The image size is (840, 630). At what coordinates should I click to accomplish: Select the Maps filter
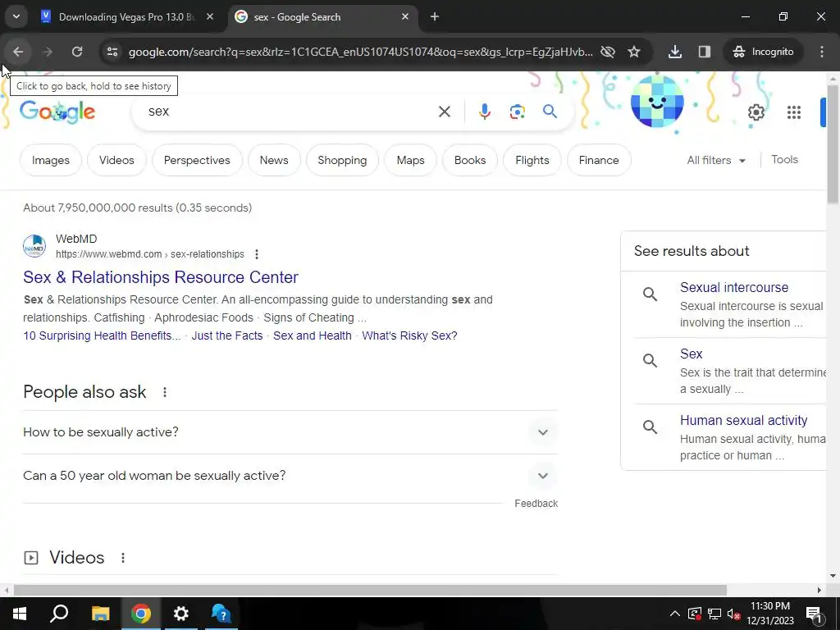pos(410,160)
